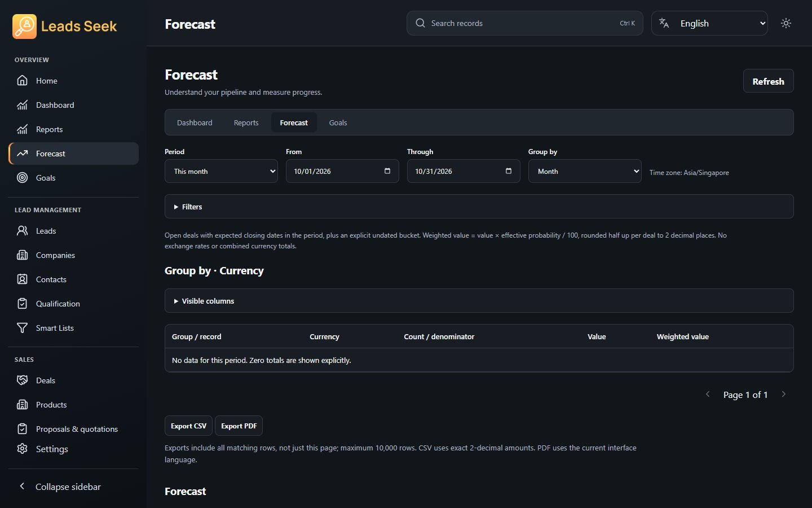The height and width of the screenshot is (508, 812).
Task: Click the Weighted value column header
Action: [x=682, y=336]
